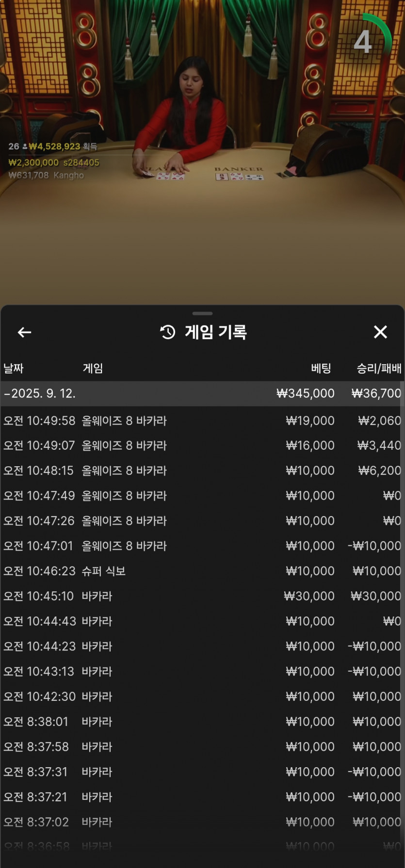This screenshot has height=868, width=405.
Task: Select the 오전 10:48:15 올웨이즈 8 바카라 entry
Action: pyautogui.click(x=202, y=471)
